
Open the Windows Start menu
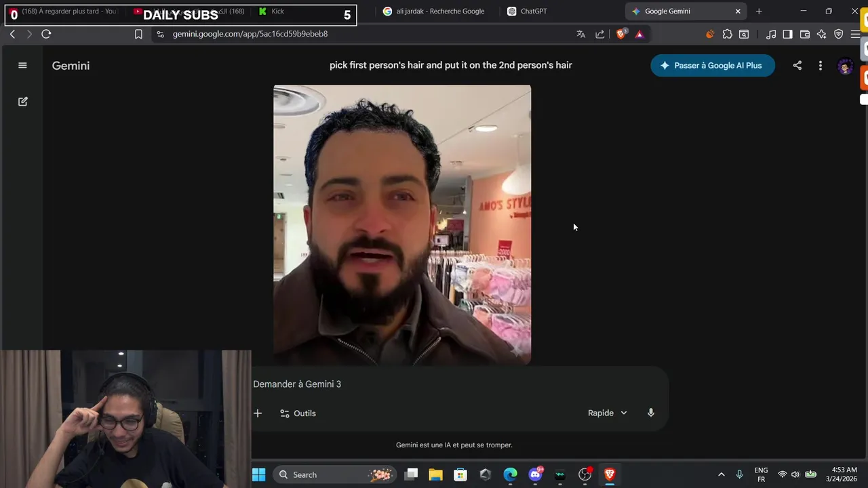click(258, 474)
